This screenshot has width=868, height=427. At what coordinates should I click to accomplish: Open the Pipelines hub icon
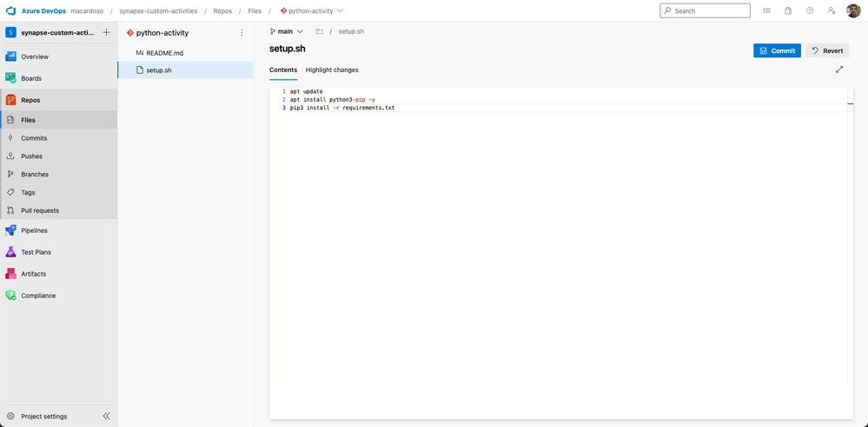10,230
